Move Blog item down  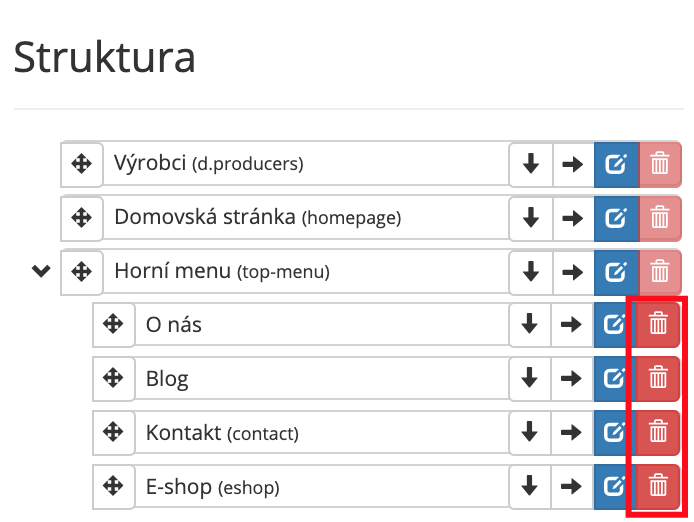click(x=530, y=379)
